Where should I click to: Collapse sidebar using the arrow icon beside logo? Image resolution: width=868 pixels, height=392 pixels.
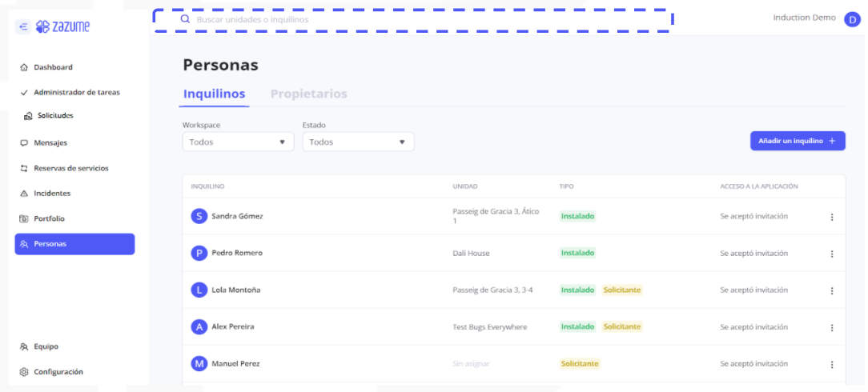point(23,26)
